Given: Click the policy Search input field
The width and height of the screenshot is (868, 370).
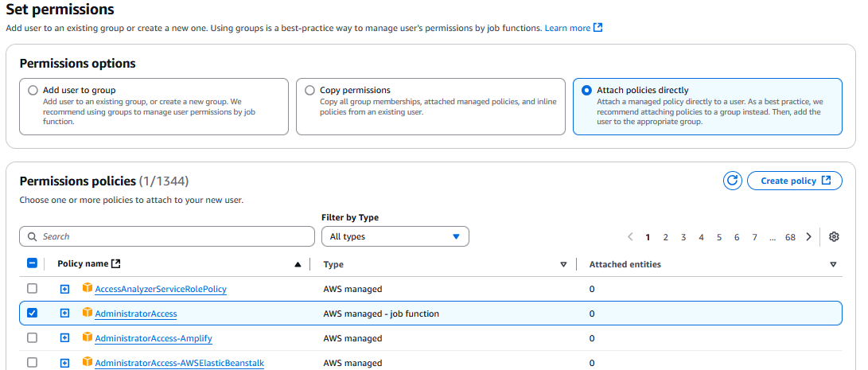Looking at the screenshot, I should pyautogui.click(x=167, y=236).
